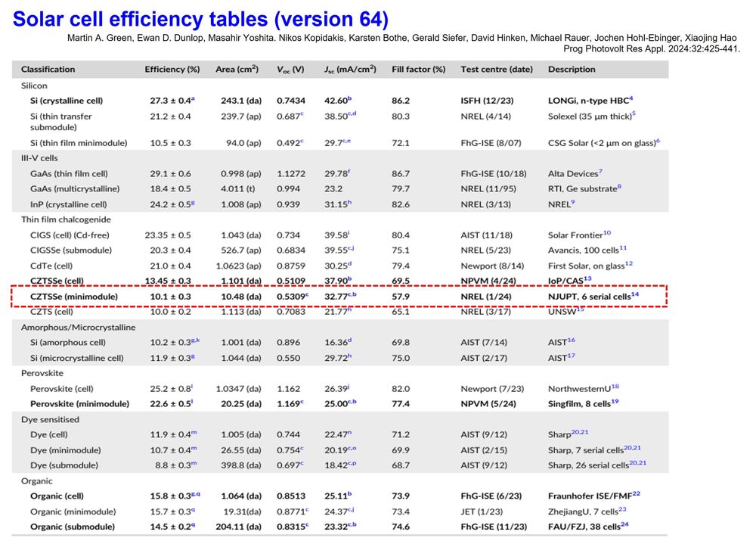The width and height of the screenshot is (756, 541).
Task: Open reference 18 beside NorthwesternU
Action: click(615, 386)
